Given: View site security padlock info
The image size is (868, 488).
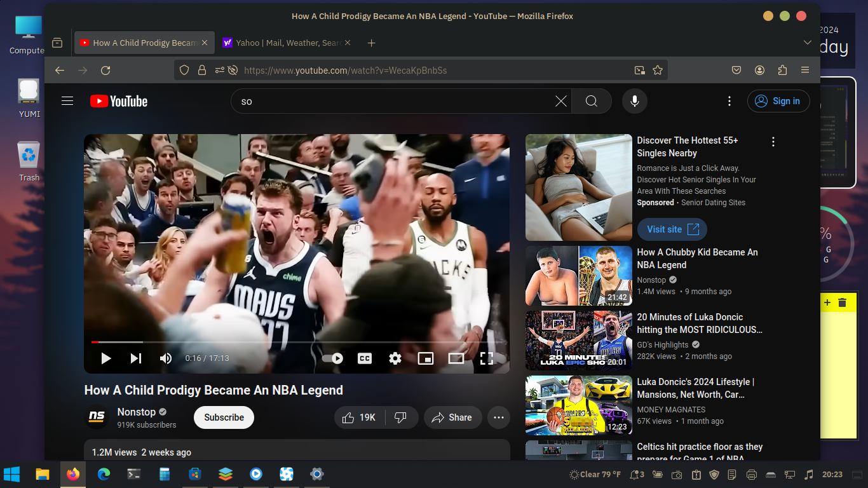Looking at the screenshot, I should (202, 70).
